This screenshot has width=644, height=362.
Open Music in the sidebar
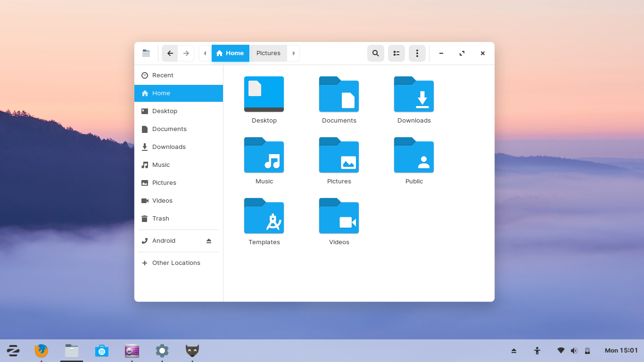(179, 165)
